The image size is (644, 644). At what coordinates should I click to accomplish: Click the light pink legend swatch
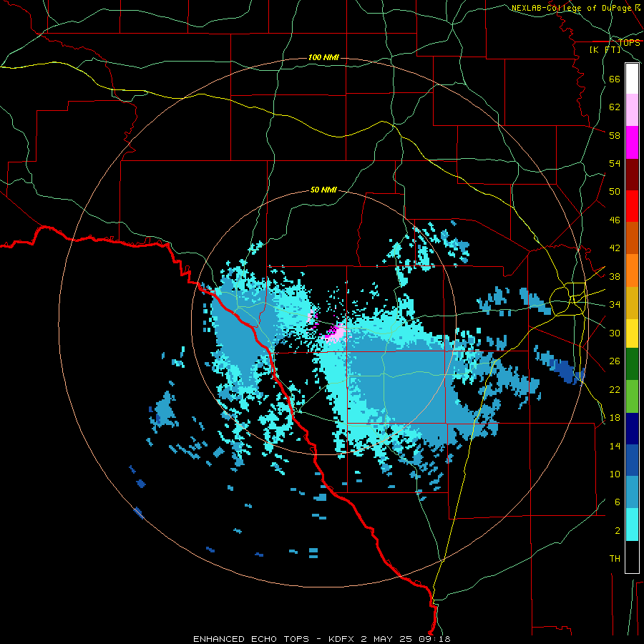click(x=632, y=110)
